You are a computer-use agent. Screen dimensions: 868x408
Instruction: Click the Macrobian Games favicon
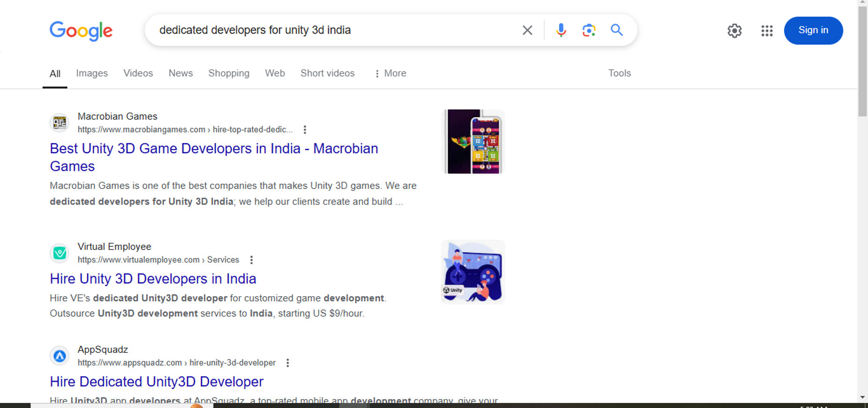coord(59,123)
